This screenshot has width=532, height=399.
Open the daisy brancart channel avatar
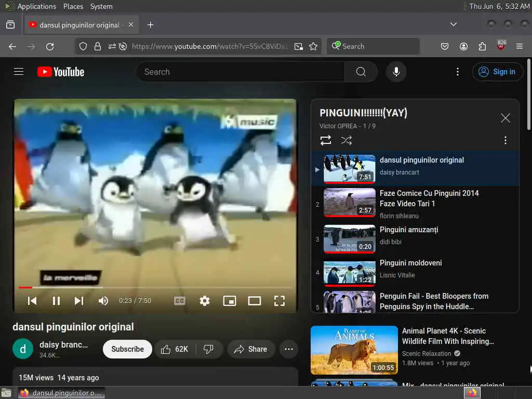pos(23,349)
